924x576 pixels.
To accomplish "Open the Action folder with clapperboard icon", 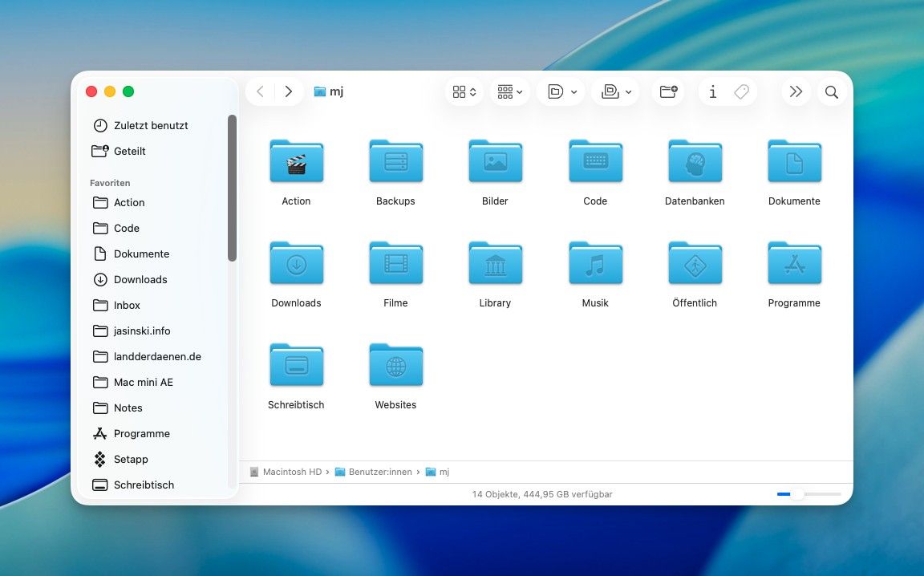I will pos(296,161).
